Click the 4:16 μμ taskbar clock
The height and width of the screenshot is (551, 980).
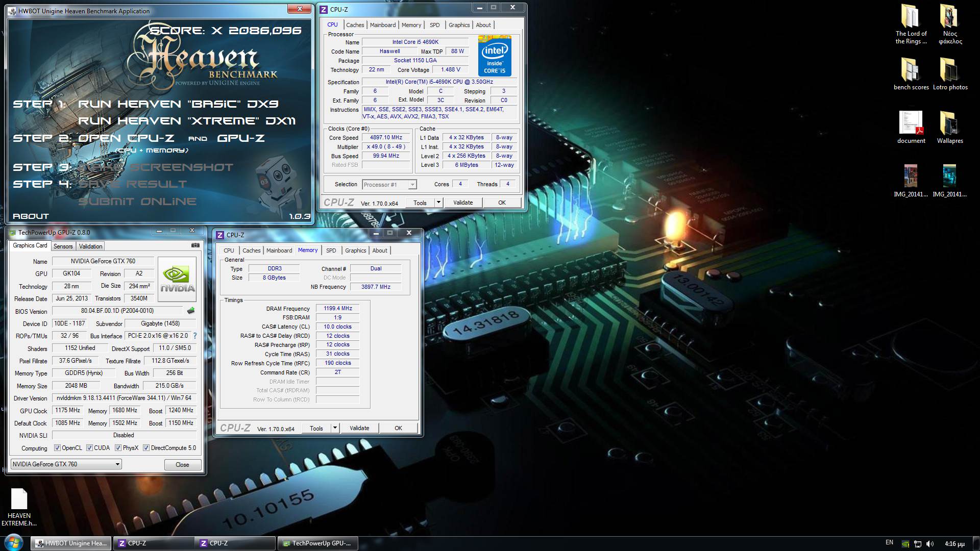coord(954,544)
